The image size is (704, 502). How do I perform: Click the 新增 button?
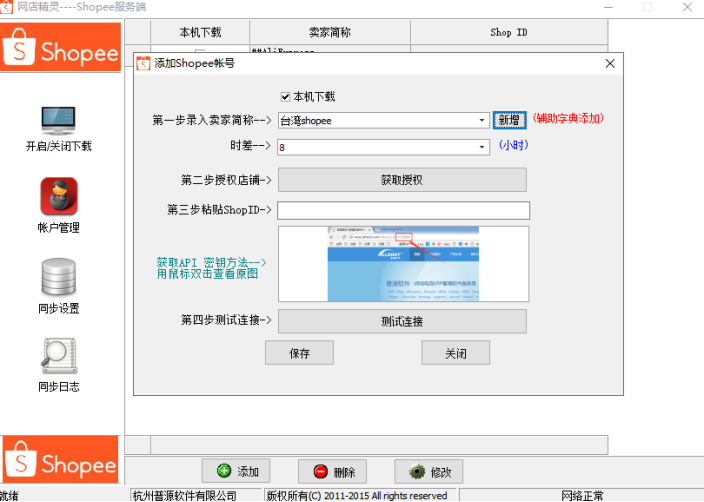[509, 120]
